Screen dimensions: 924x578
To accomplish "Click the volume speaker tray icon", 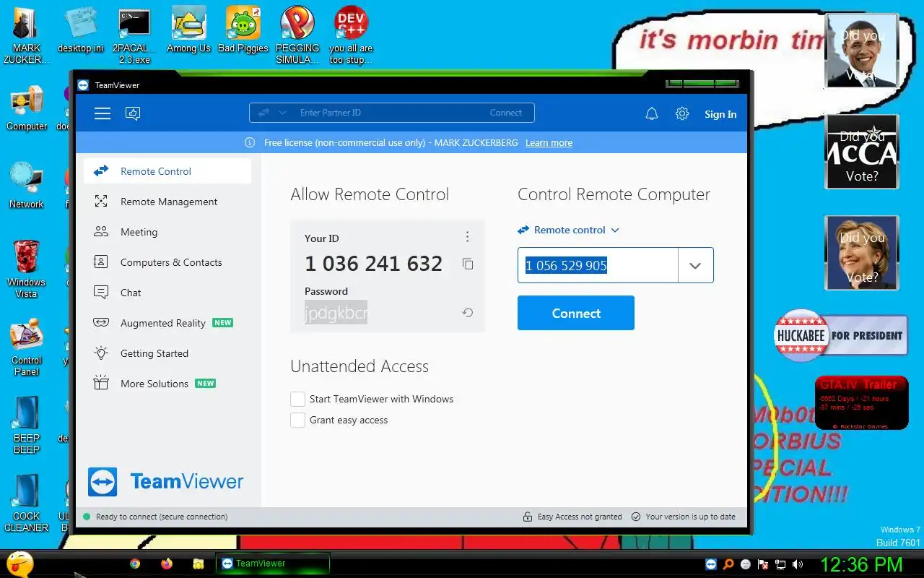I will coord(798,564).
